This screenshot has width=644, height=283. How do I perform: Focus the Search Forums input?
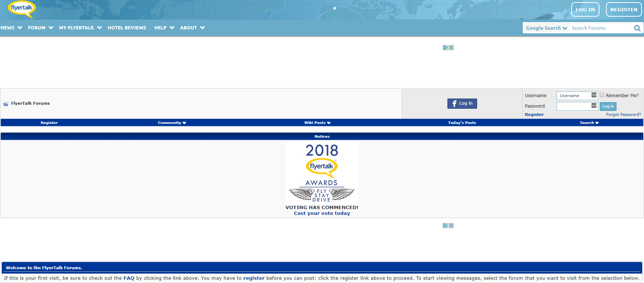(601, 28)
